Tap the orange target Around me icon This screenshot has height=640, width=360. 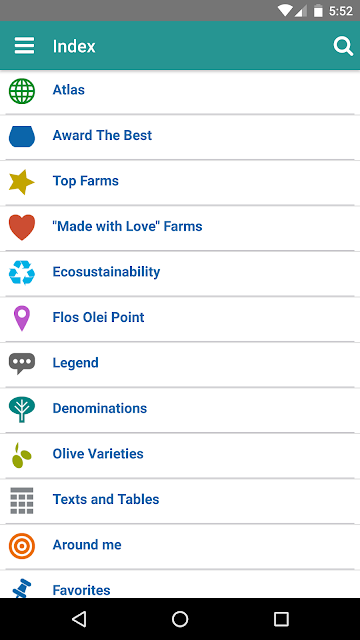point(22,546)
